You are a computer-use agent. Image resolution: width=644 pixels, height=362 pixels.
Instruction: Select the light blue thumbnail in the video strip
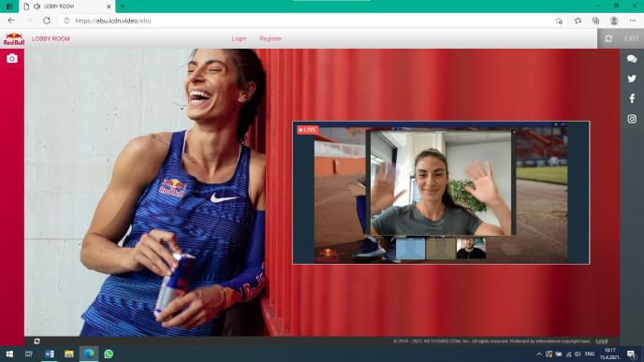(410, 249)
